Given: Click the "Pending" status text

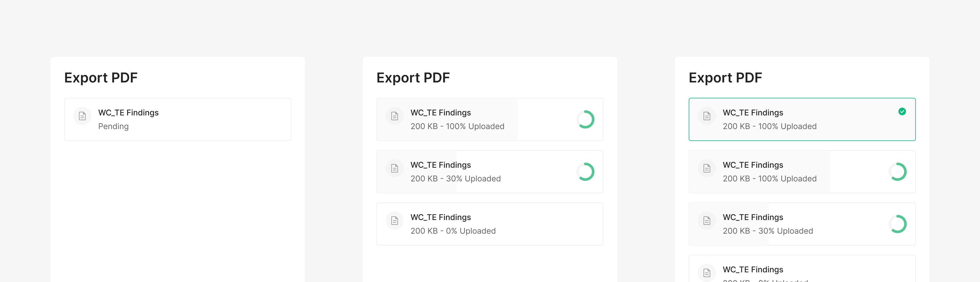Looking at the screenshot, I should 113,126.
